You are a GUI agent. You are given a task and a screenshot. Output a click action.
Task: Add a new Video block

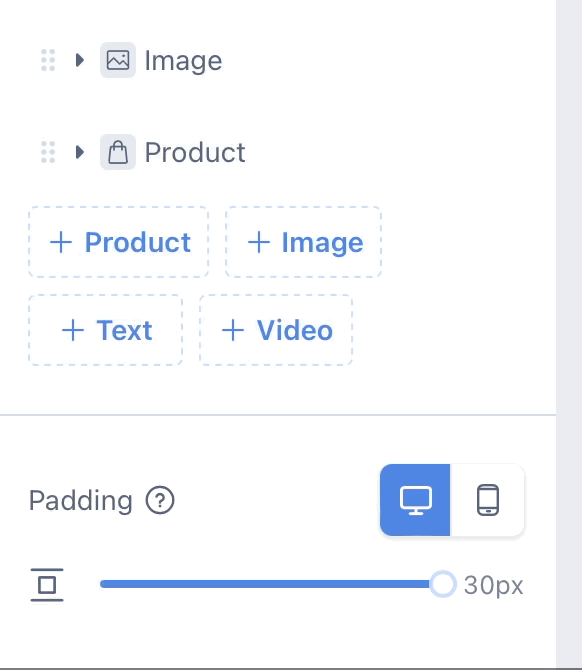point(276,330)
